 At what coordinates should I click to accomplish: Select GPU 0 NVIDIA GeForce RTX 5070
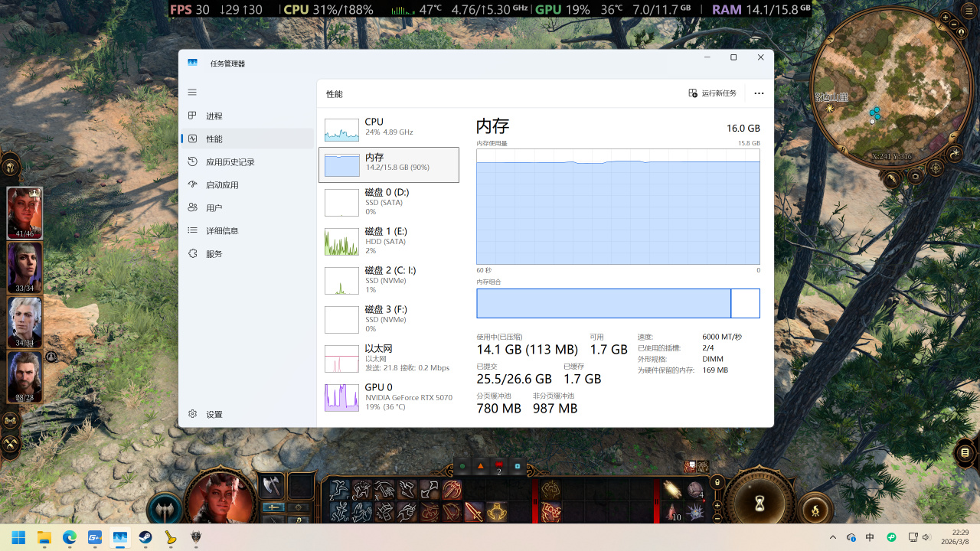pyautogui.click(x=389, y=397)
